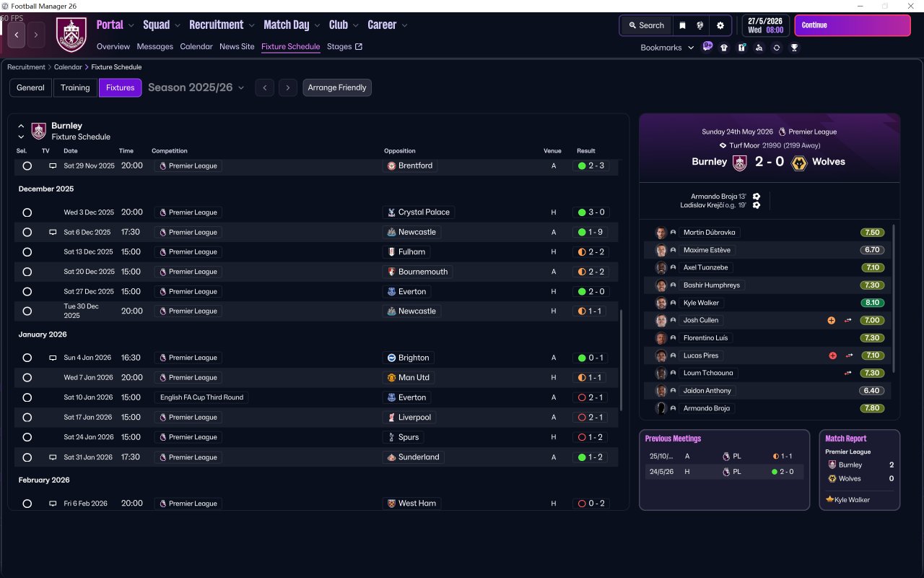Viewport: 924px width, 578px height.
Task: Click Kyle Walker's portrait in lineup
Action: coord(661,303)
